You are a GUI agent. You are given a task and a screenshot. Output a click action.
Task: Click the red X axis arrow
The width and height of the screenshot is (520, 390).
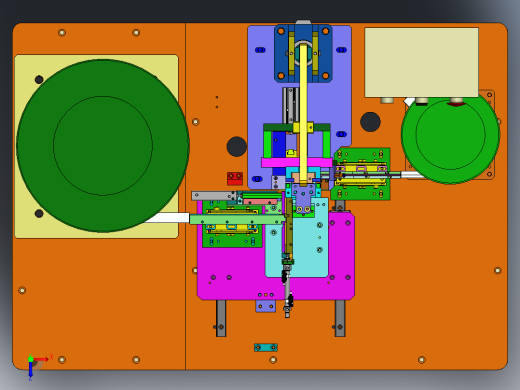point(42,359)
